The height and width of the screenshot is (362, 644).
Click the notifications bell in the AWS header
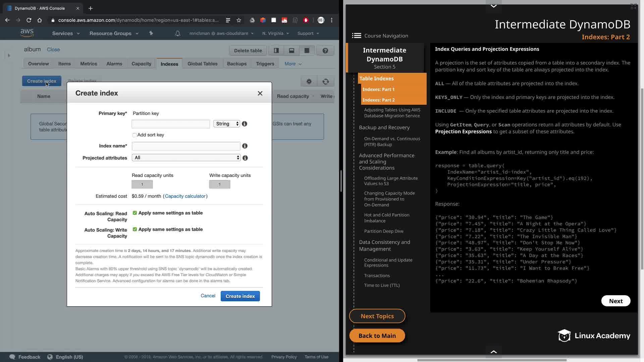click(178, 33)
